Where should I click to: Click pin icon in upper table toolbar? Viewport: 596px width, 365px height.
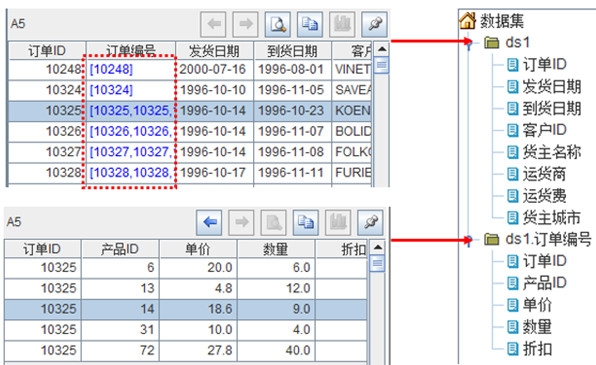(x=375, y=24)
